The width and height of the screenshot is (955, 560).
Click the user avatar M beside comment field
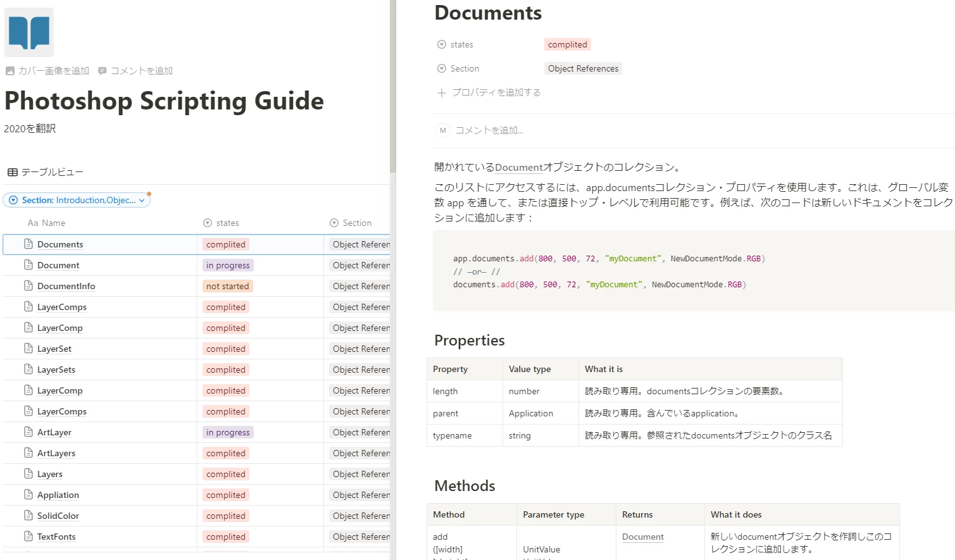[x=443, y=130]
